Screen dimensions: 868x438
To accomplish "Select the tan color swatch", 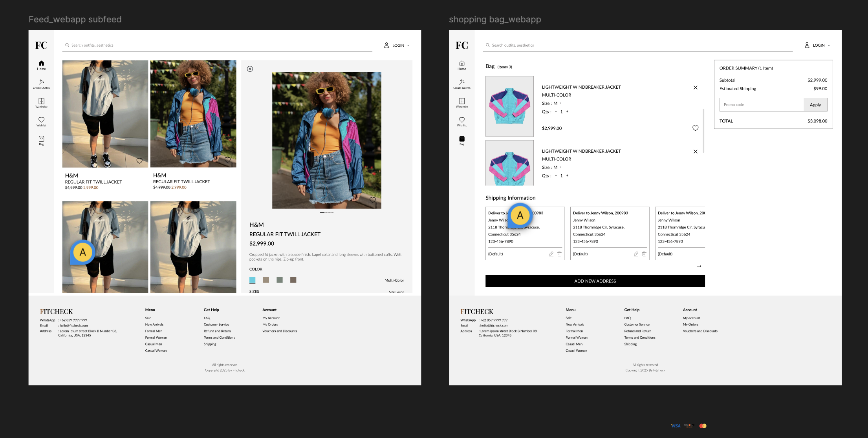I will tap(266, 280).
